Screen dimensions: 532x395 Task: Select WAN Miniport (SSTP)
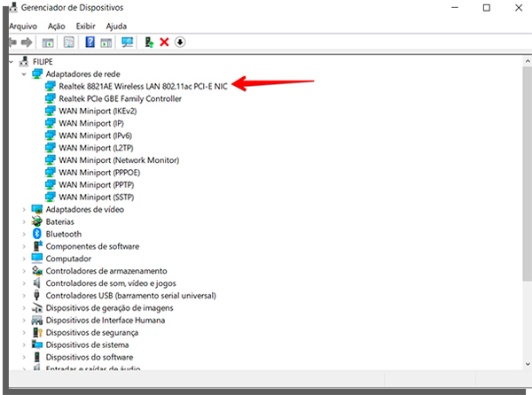click(x=97, y=197)
